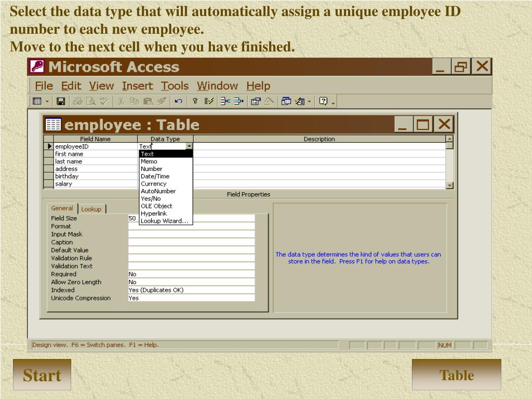
Task: Open the Help menu
Action: pyautogui.click(x=258, y=86)
